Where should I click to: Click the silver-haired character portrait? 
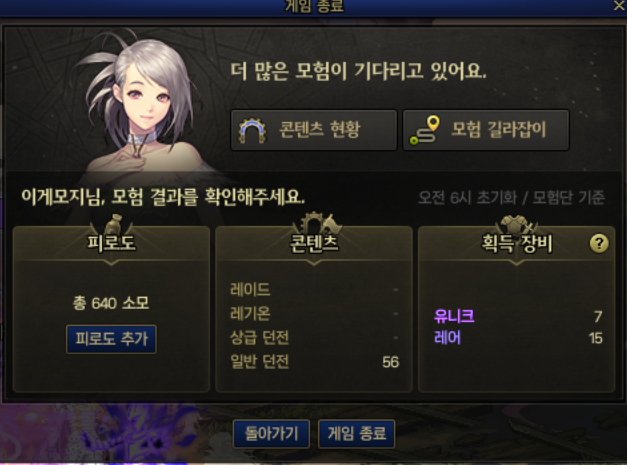click(x=140, y=106)
